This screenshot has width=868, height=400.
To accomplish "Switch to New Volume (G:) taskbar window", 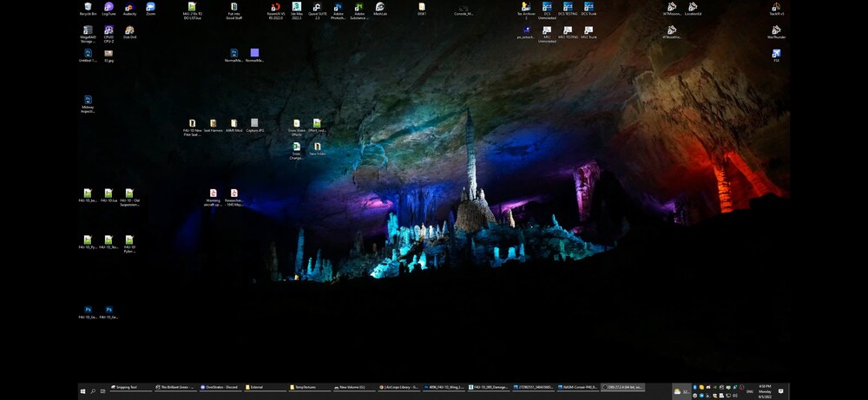I will tap(355, 388).
